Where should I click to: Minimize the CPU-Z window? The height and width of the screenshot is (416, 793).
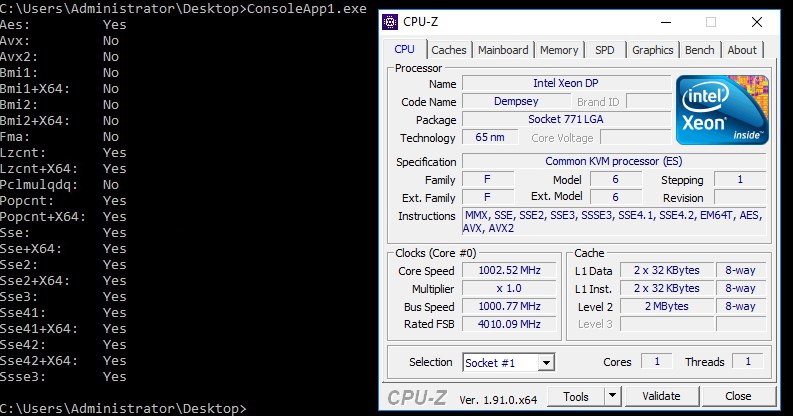point(666,22)
